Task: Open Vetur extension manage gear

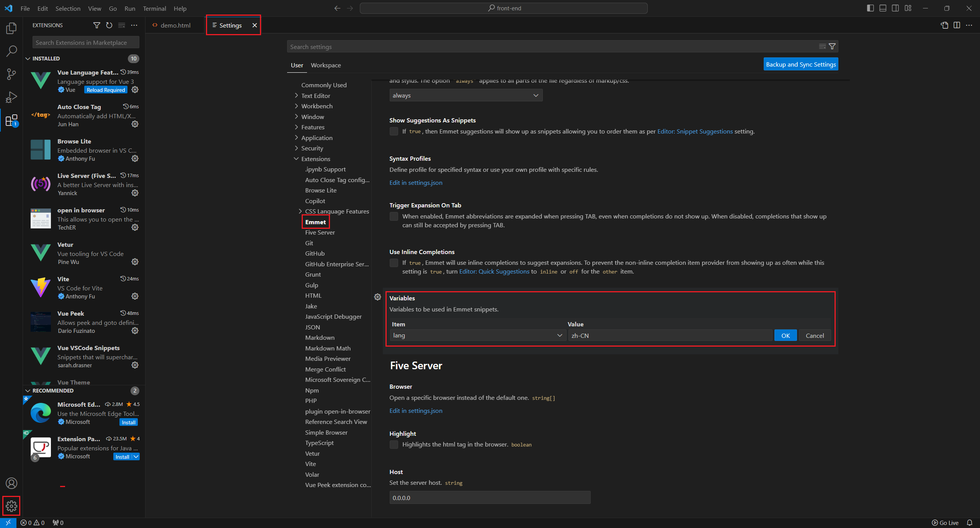Action: pos(135,262)
